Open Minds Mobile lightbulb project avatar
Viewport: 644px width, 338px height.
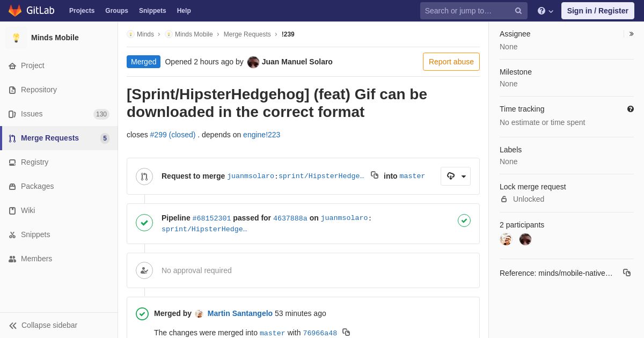[x=16, y=38]
